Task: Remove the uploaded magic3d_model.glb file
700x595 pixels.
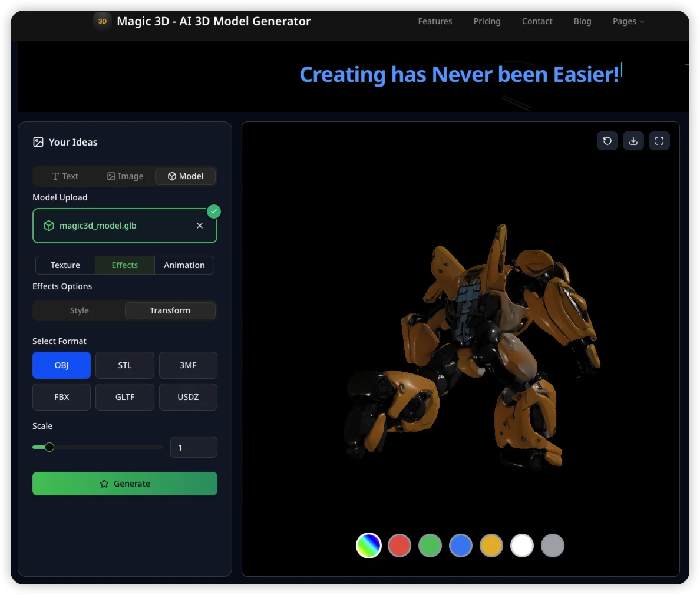Action: (200, 226)
